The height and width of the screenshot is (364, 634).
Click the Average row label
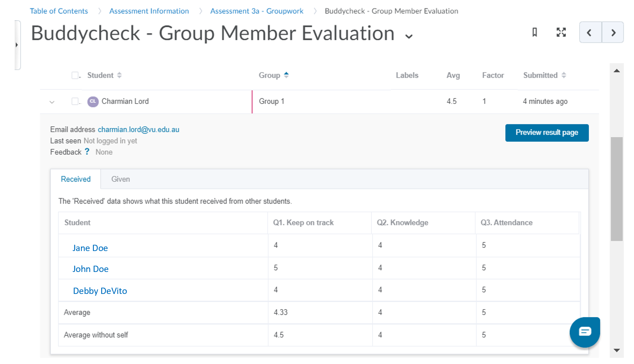77,312
